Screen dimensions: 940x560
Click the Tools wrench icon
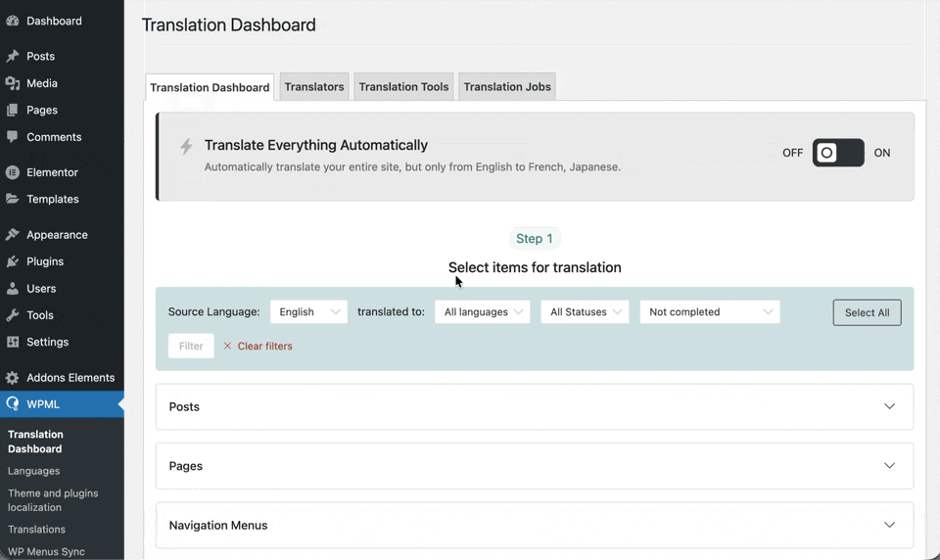click(x=12, y=315)
